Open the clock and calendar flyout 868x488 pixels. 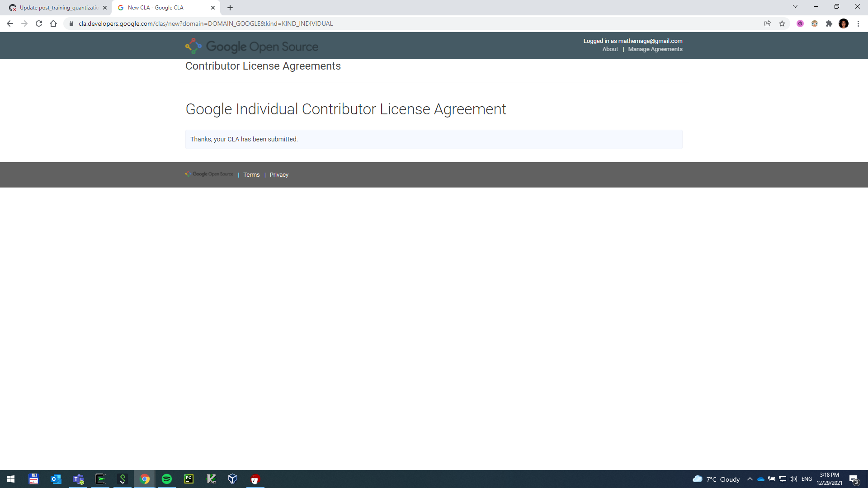point(830,479)
